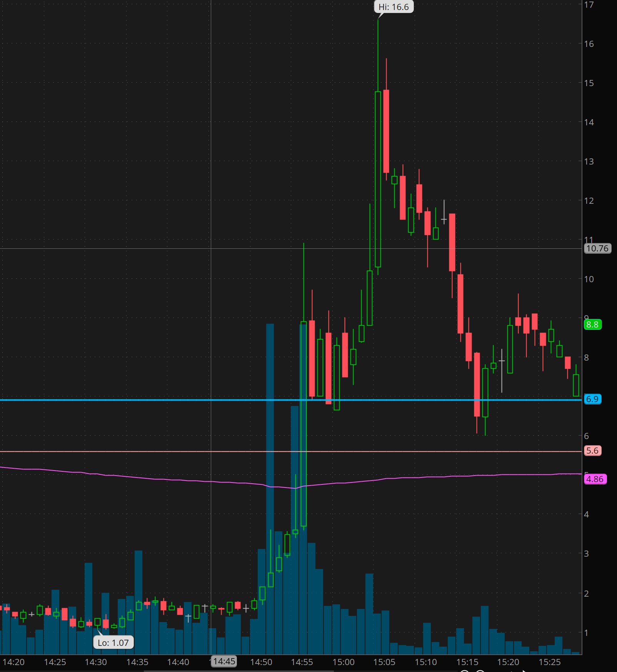Click the 14:50 time axis label
The height and width of the screenshot is (672, 617).
(261, 662)
